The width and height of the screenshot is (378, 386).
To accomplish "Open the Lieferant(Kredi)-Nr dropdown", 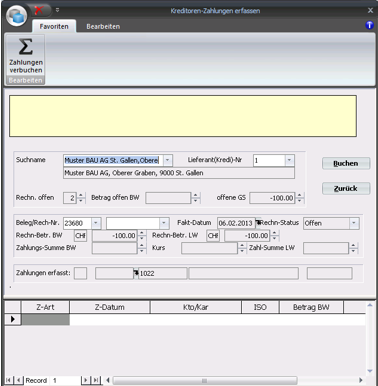I will (289, 160).
